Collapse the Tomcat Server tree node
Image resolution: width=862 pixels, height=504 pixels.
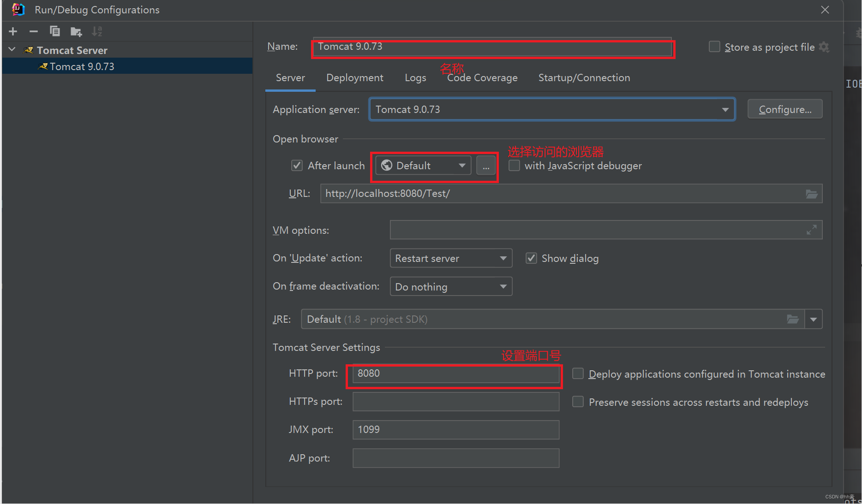pyautogui.click(x=12, y=50)
